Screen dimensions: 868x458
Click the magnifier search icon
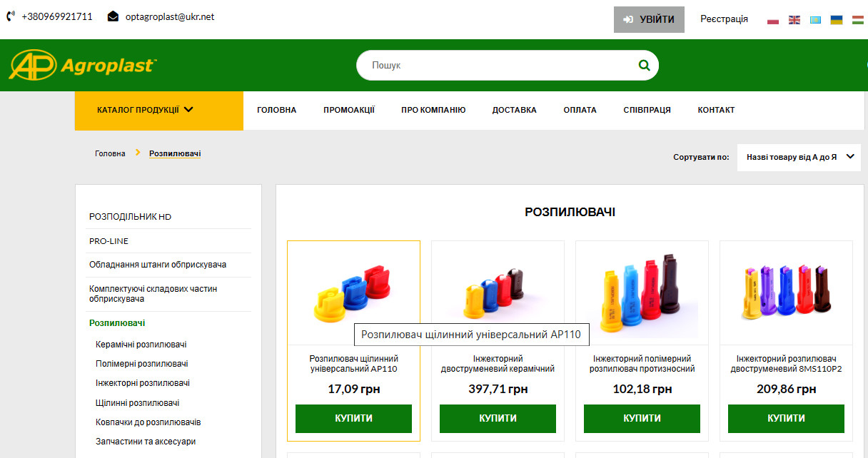point(645,66)
